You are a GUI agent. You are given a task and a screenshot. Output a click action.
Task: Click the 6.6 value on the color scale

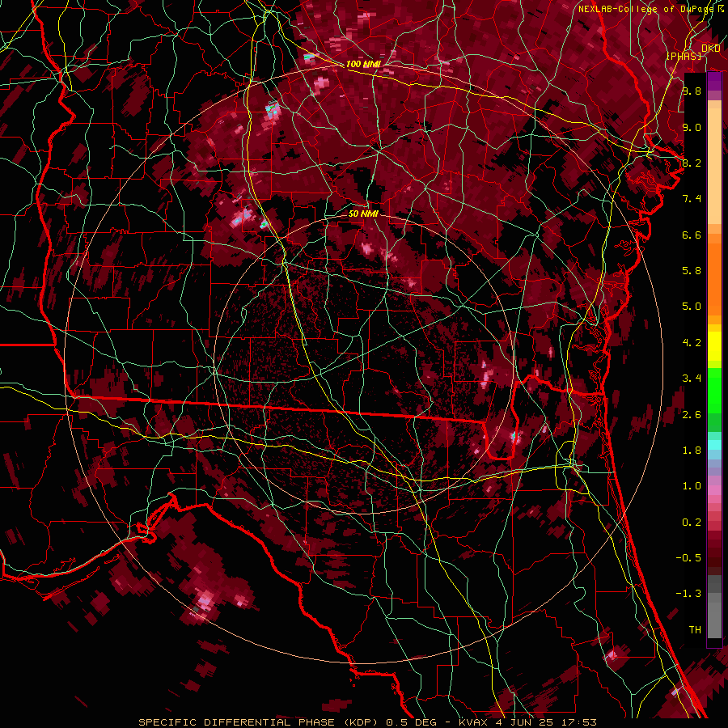coord(692,235)
